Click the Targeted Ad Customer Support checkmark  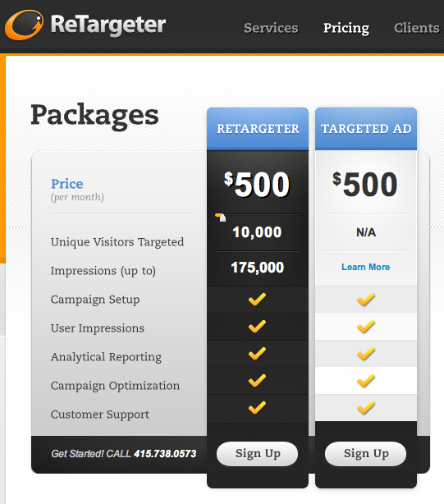(366, 408)
